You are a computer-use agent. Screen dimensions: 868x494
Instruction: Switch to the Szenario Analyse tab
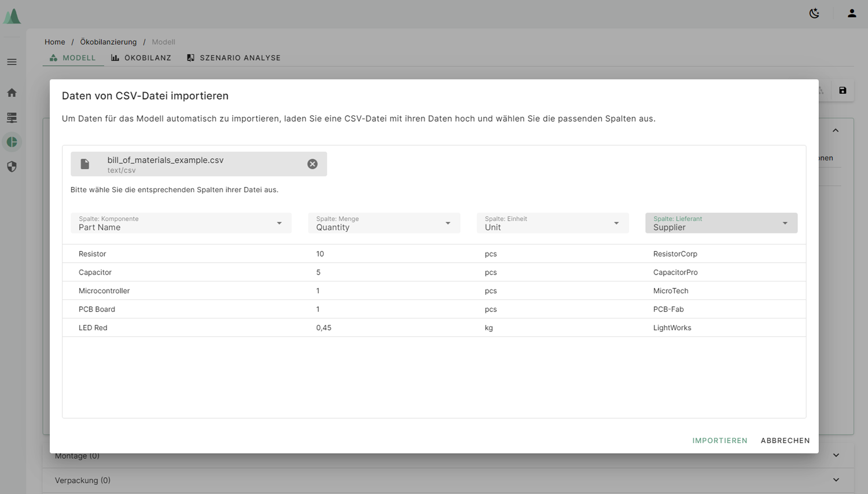click(x=234, y=58)
